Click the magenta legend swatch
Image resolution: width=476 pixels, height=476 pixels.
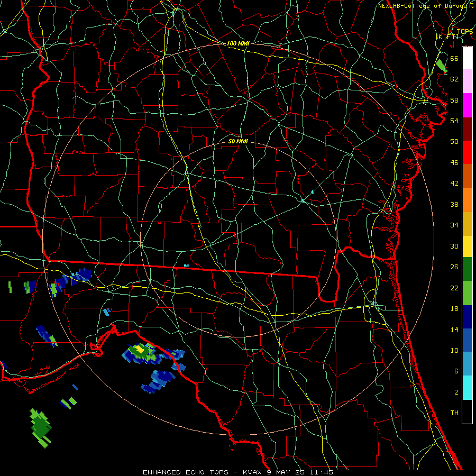[467, 105]
